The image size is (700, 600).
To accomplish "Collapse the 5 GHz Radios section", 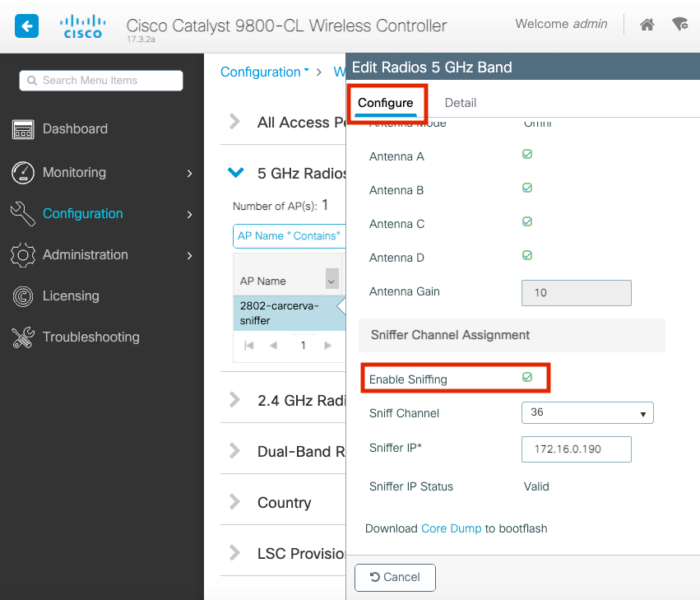I will 236,173.
